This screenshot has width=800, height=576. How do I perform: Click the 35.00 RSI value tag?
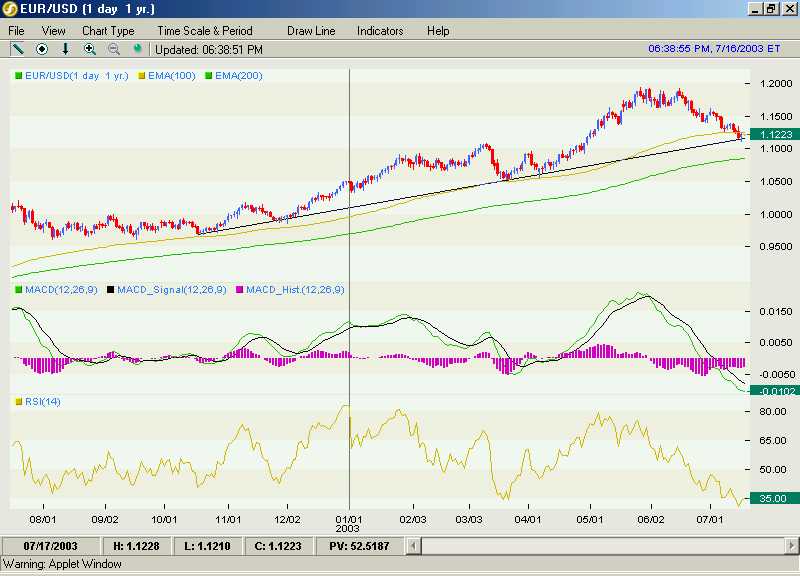[774, 498]
